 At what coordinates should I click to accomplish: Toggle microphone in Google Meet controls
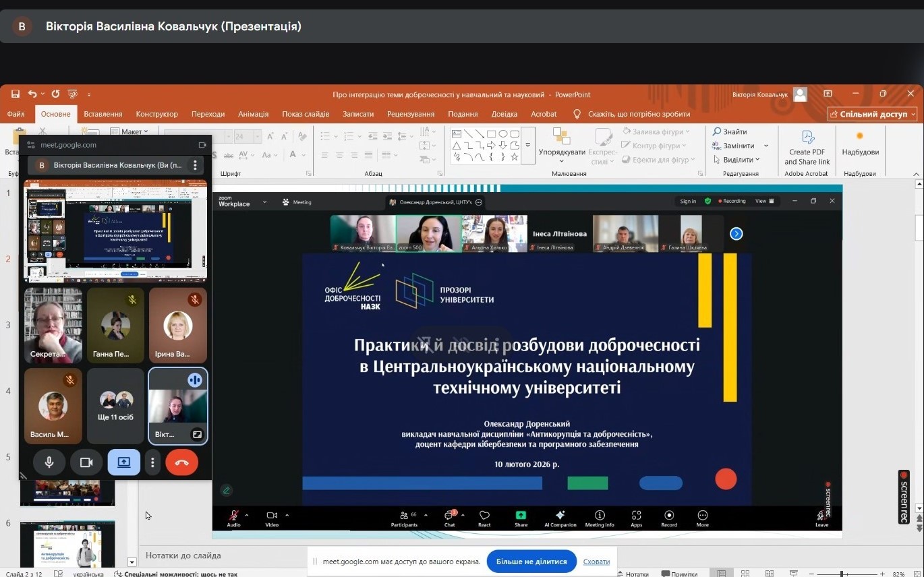[49, 462]
